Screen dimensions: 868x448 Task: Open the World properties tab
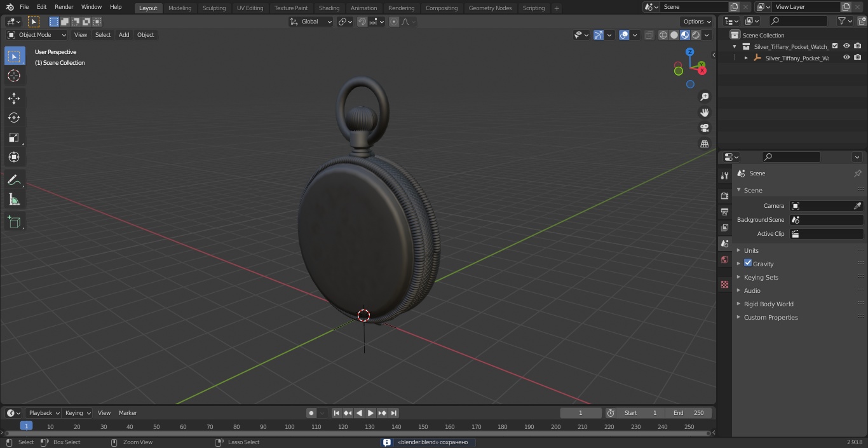pos(724,259)
